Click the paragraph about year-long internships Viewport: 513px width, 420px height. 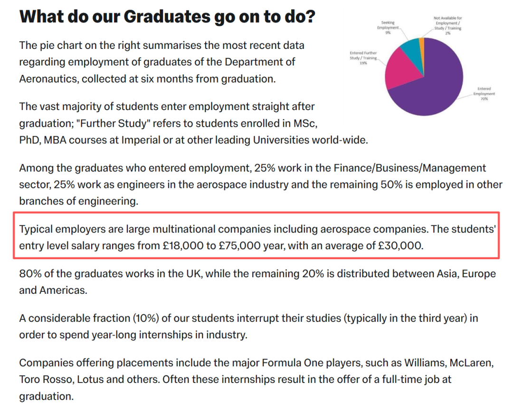248,327
